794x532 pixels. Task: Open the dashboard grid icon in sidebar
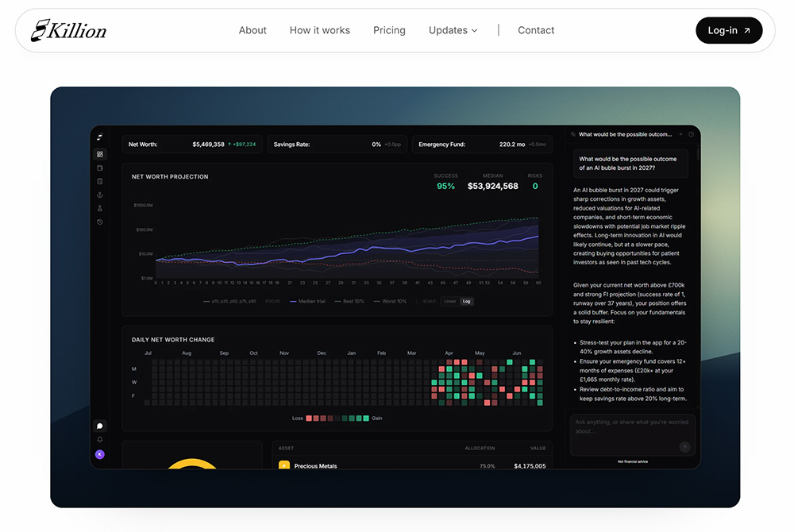(x=100, y=154)
